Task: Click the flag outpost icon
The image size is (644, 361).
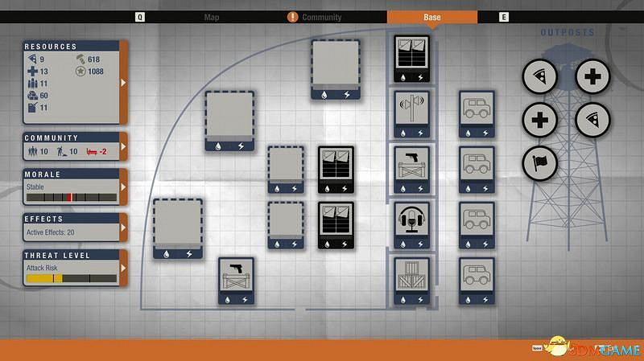Action: tap(540, 162)
